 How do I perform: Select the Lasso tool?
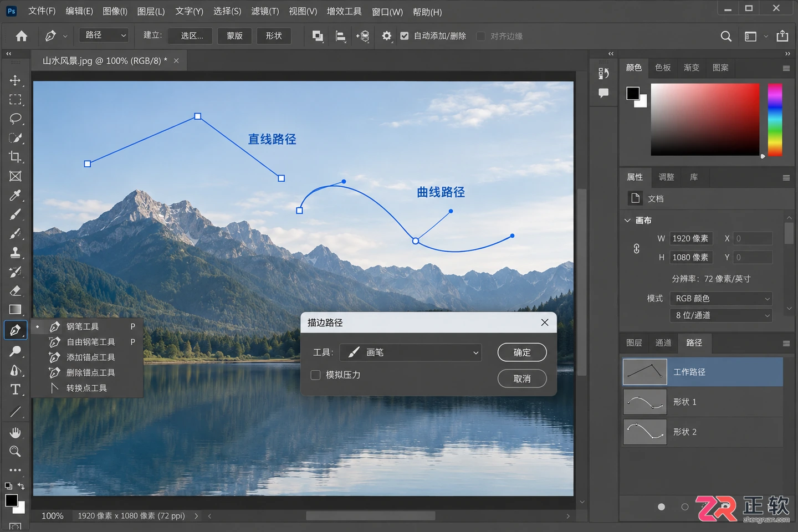[15, 119]
